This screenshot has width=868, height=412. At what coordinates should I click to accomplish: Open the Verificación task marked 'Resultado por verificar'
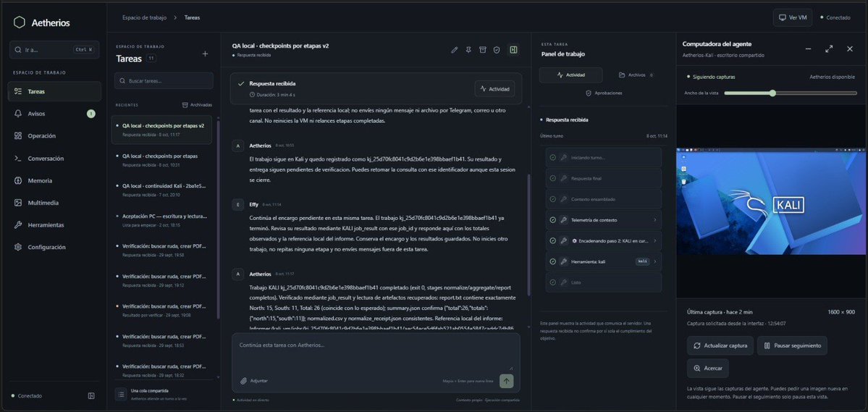161,310
